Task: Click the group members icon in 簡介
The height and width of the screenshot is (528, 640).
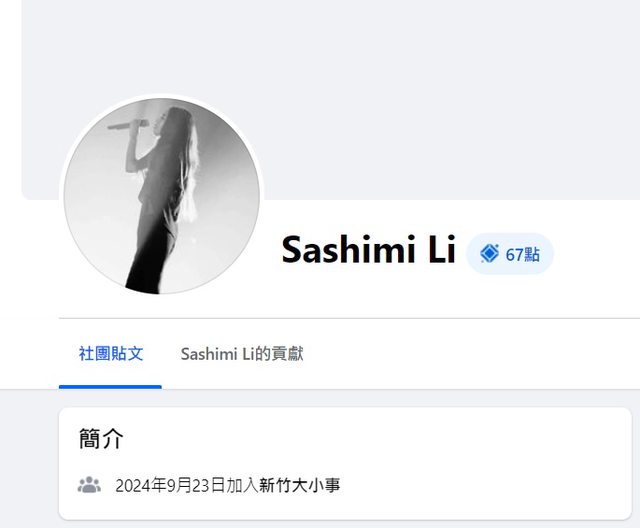Action: click(x=89, y=485)
